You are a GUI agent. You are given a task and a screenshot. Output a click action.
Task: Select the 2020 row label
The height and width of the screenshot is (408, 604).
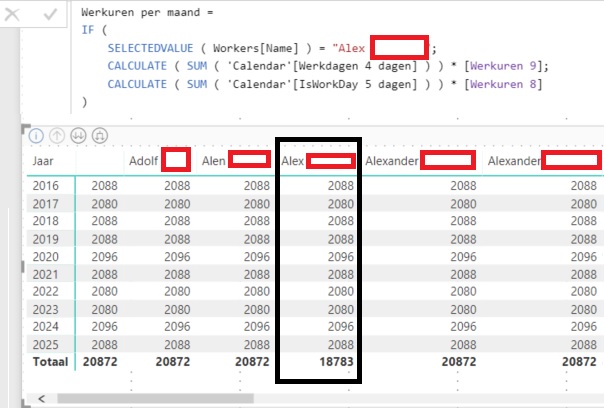tap(45, 257)
